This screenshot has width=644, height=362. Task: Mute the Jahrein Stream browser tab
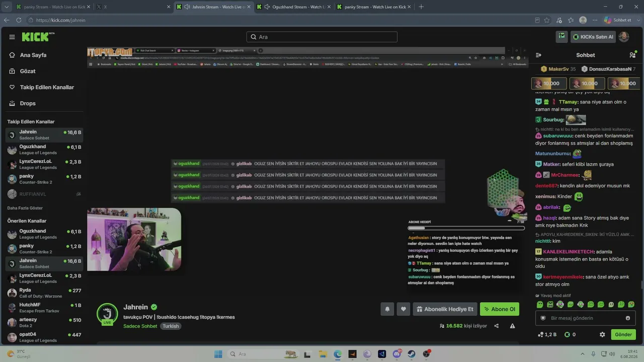pos(187,7)
